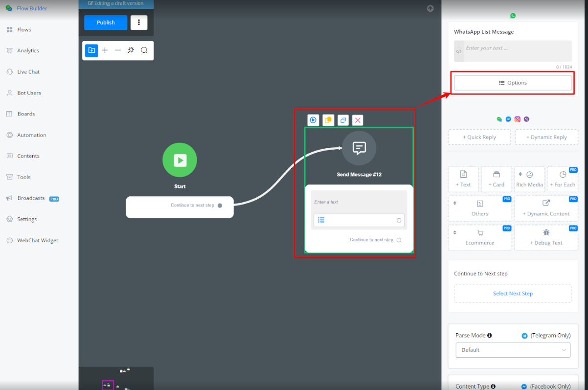Click the yellow note icon above node
The height and width of the screenshot is (390, 588).
pyautogui.click(x=328, y=120)
